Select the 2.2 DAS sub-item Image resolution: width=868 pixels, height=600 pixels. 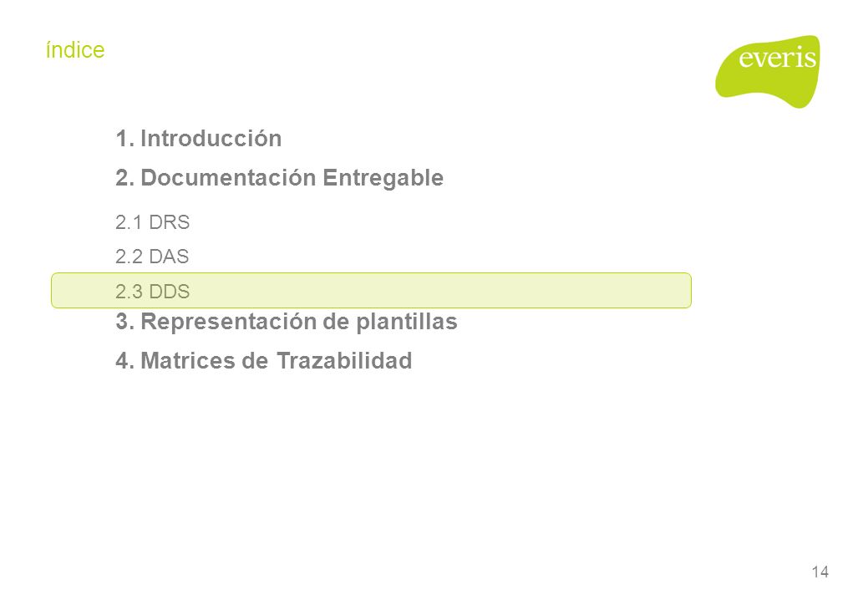point(152,257)
